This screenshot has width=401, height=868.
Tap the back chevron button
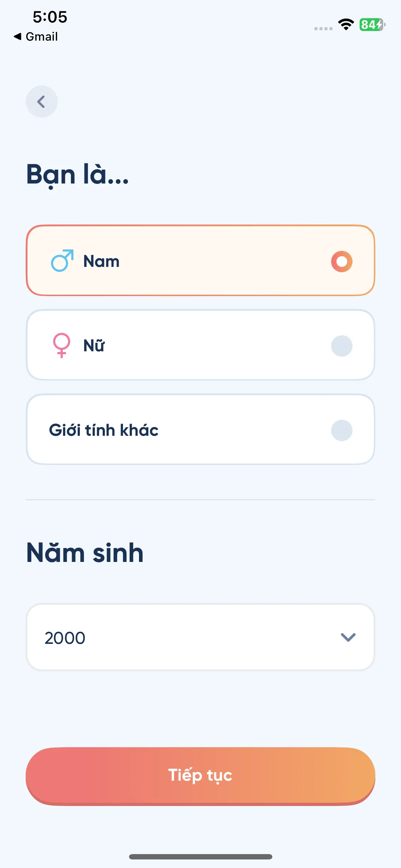pos(41,102)
